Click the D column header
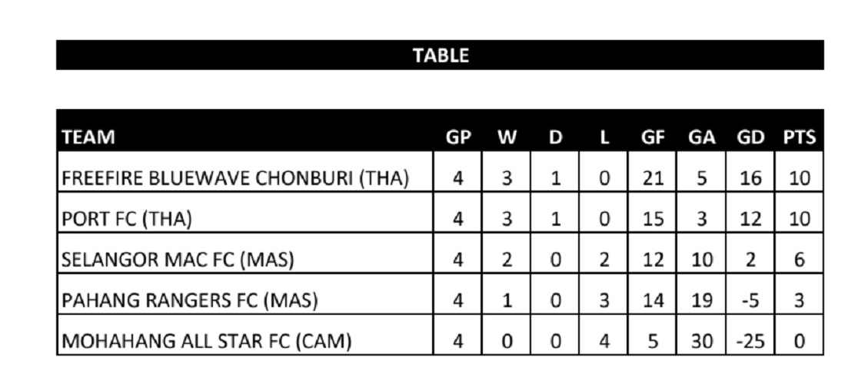 tap(555, 138)
